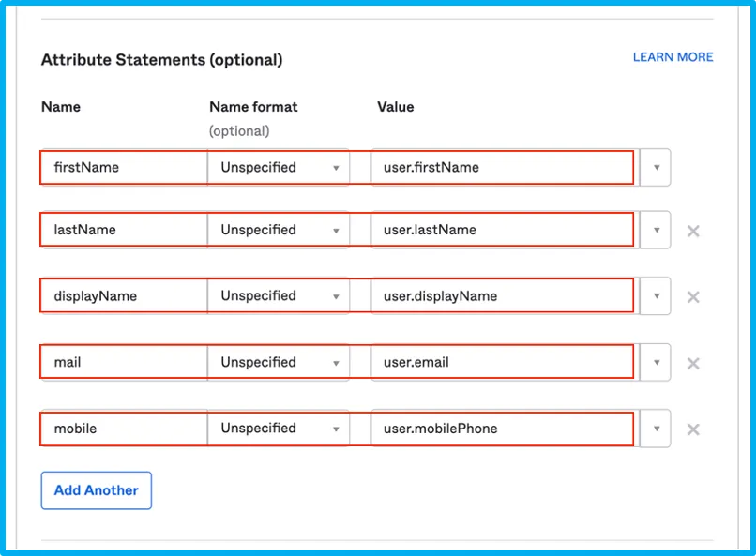Viewport: 756px width, 557px height.
Task: Click the Value column header
Action: (x=396, y=107)
